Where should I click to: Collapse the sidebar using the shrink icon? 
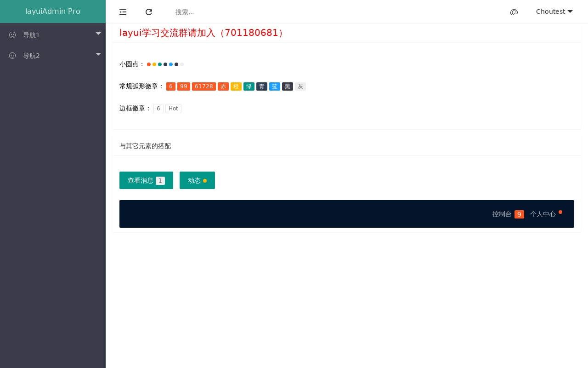coord(123,12)
